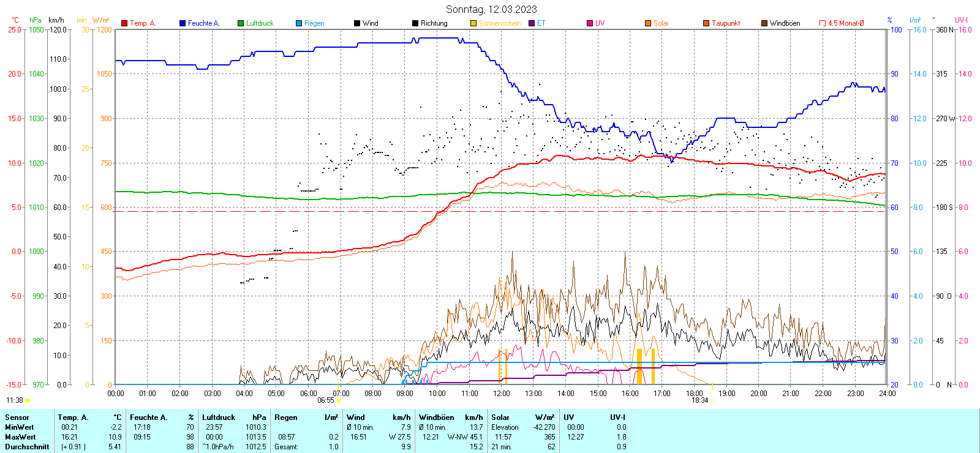Click the blue Feuchte A. legend square
The height and width of the screenshot is (453, 980).
pos(183,23)
